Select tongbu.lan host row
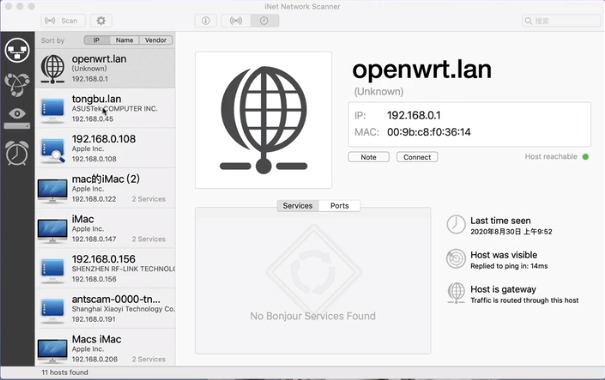Viewport: 605px width, 380px height. coord(105,108)
